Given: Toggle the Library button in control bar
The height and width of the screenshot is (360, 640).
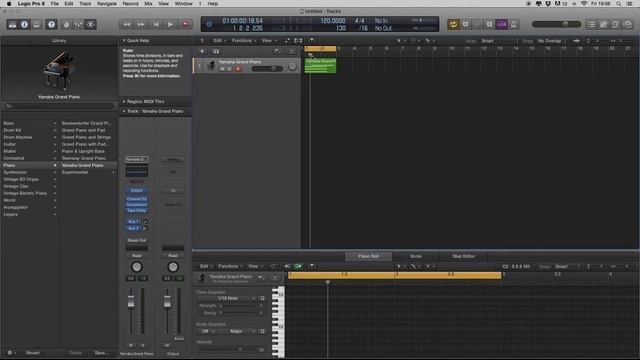Looking at the screenshot, I should click(13, 24).
